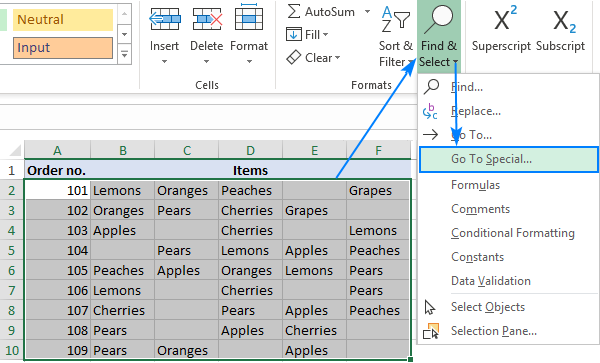Click the Superscript icon
The image size is (600, 363).
[501, 19]
